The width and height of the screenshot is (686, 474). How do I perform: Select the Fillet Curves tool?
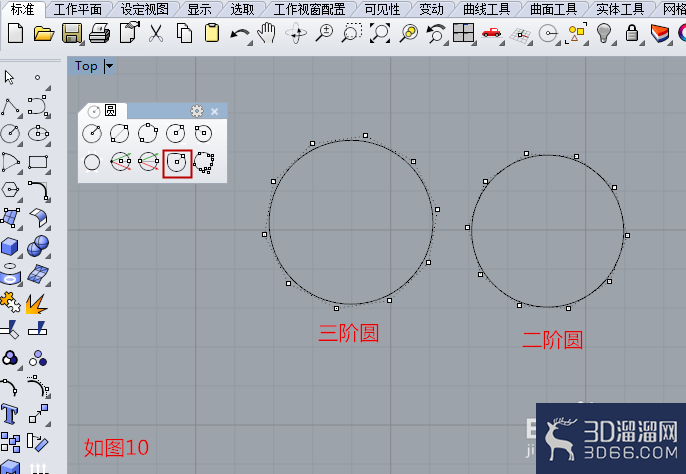38,191
